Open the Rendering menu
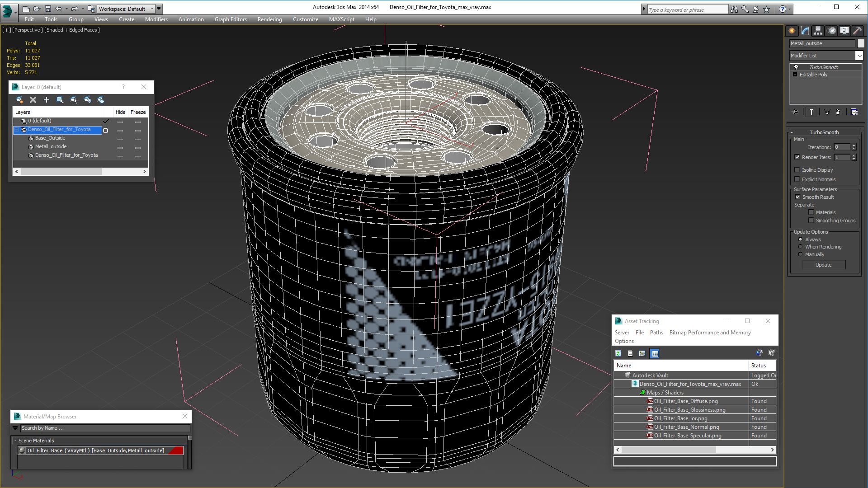Screen dimensions: 868x488 coord(269,19)
